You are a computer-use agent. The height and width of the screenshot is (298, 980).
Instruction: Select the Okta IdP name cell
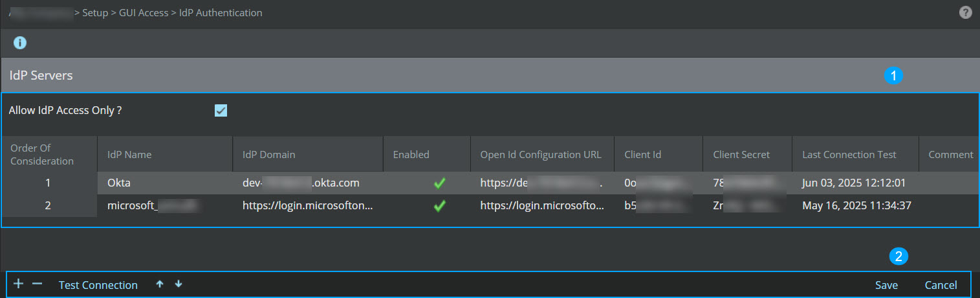click(165, 183)
